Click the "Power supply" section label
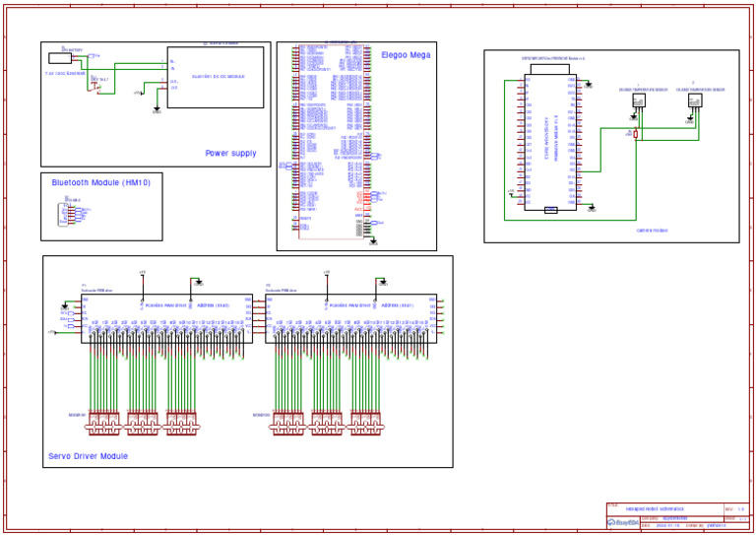This screenshot has width=756, height=535. (230, 154)
